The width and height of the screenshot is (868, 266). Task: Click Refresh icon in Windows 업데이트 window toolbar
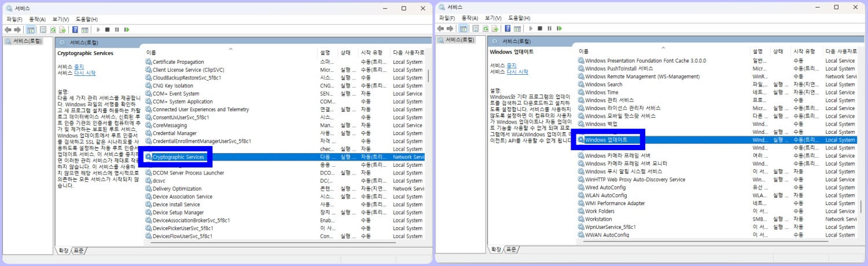(x=486, y=28)
